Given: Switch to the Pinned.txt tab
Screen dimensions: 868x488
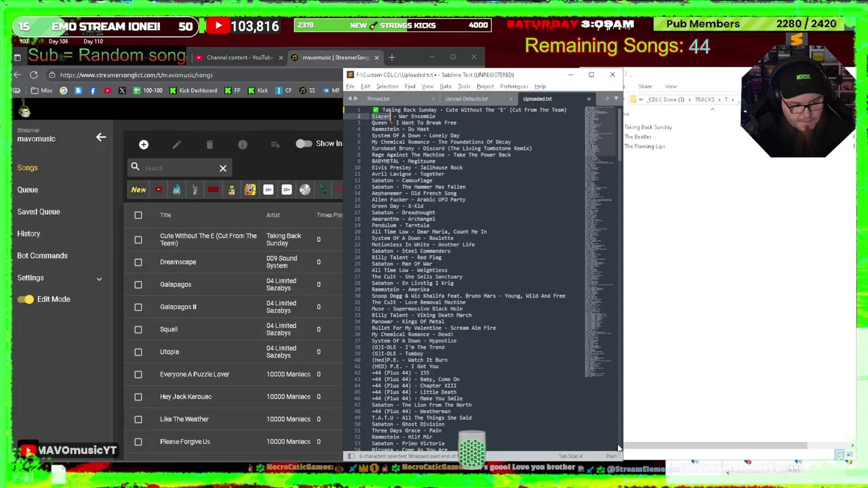Looking at the screenshot, I should click(x=378, y=99).
